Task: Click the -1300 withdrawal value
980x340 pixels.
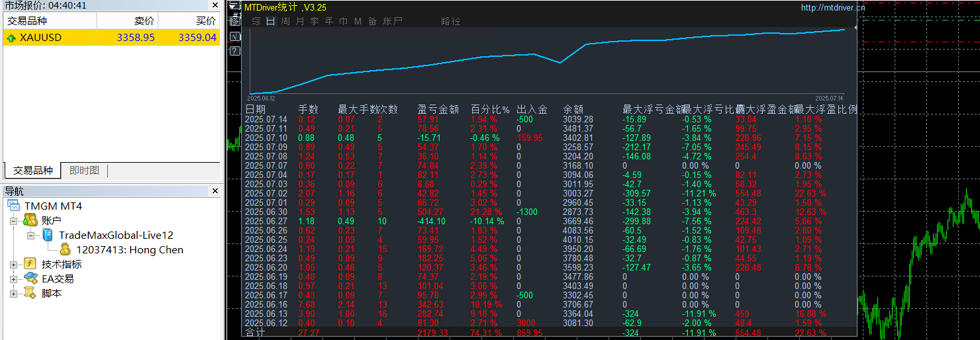Action: (528, 212)
